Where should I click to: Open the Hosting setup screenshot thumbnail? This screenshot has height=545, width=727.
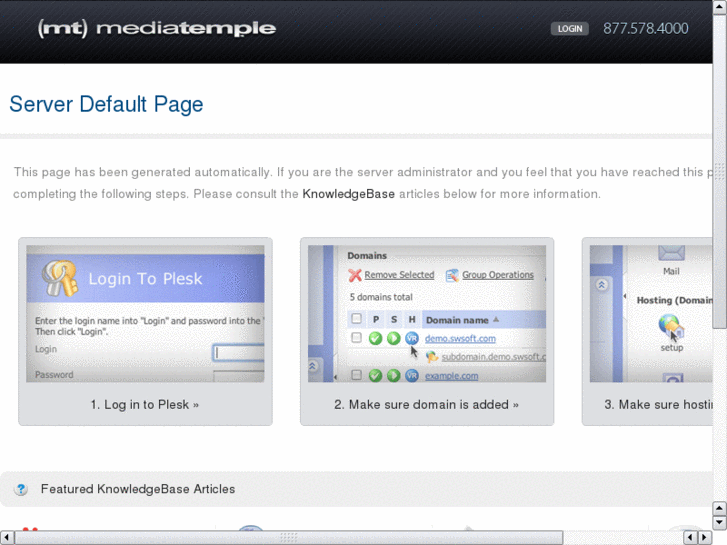click(x=651, y=314)
